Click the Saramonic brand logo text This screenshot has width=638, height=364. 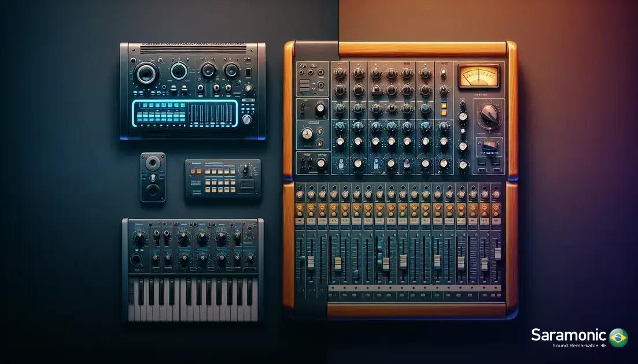(x=569, y=335)
